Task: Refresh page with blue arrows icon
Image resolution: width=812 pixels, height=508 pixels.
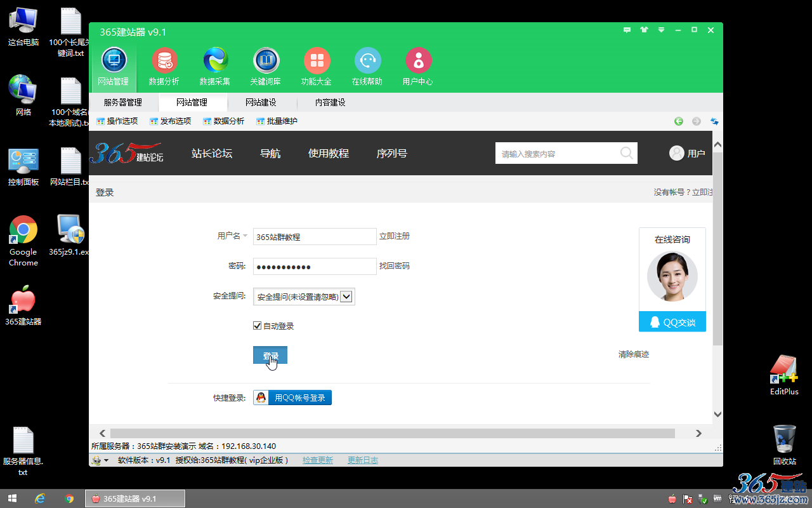Action: 714,121
